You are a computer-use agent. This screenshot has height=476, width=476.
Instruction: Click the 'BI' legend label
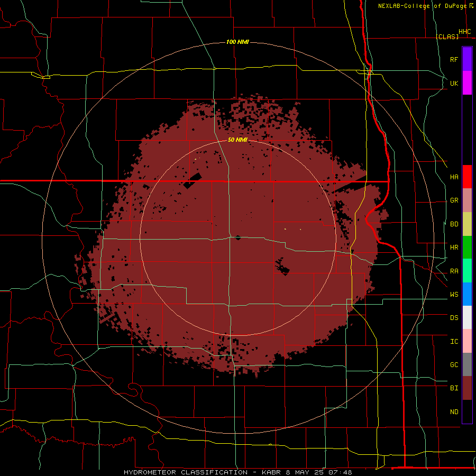(x=454, y=388)
